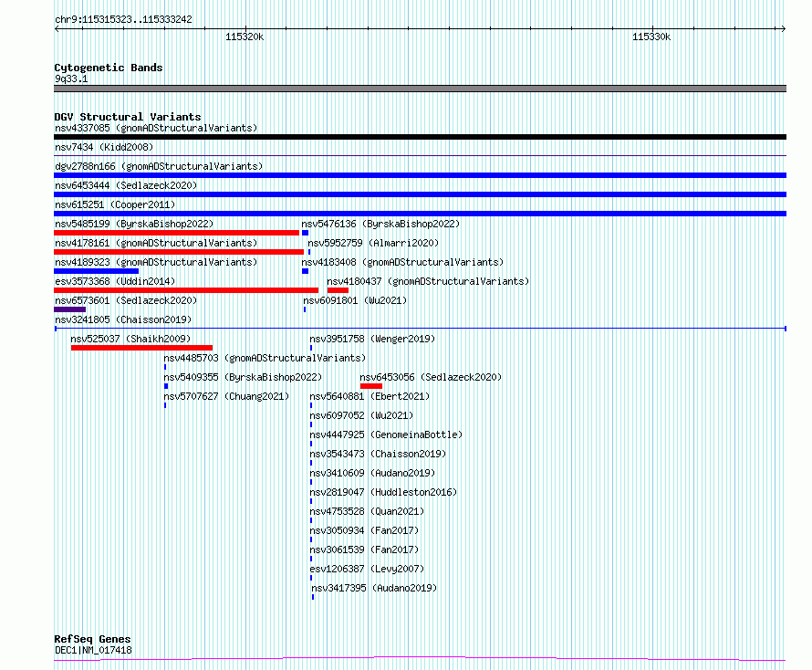Open nsv5409355 (ByrskaBishop2022) label
The width and height of the screenshot is (812, 670).
tap(243, 377)
